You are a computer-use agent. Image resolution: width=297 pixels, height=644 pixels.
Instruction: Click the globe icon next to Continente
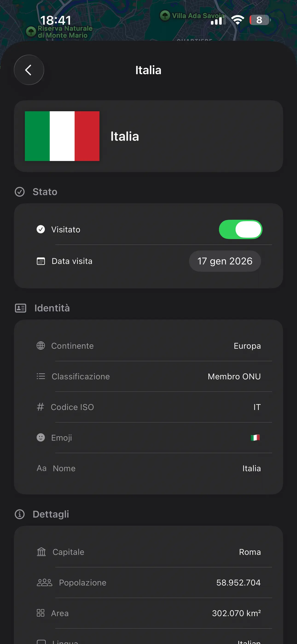click(x=41, y=345)
